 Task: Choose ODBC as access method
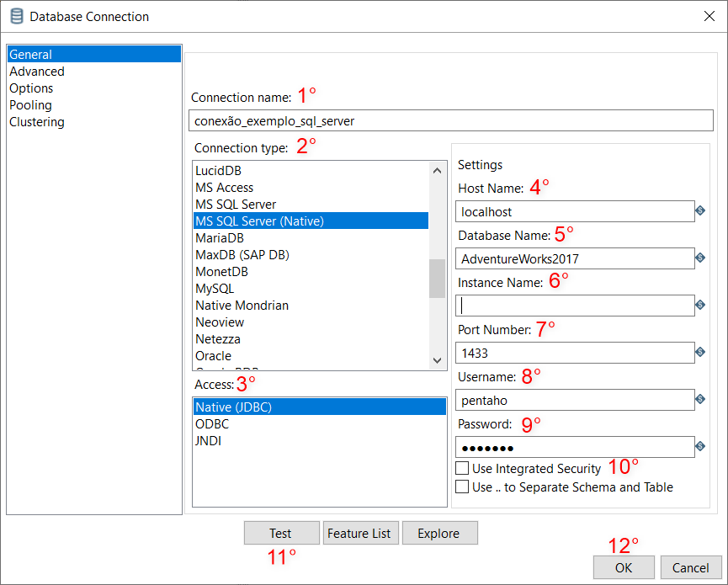(211, 424)
